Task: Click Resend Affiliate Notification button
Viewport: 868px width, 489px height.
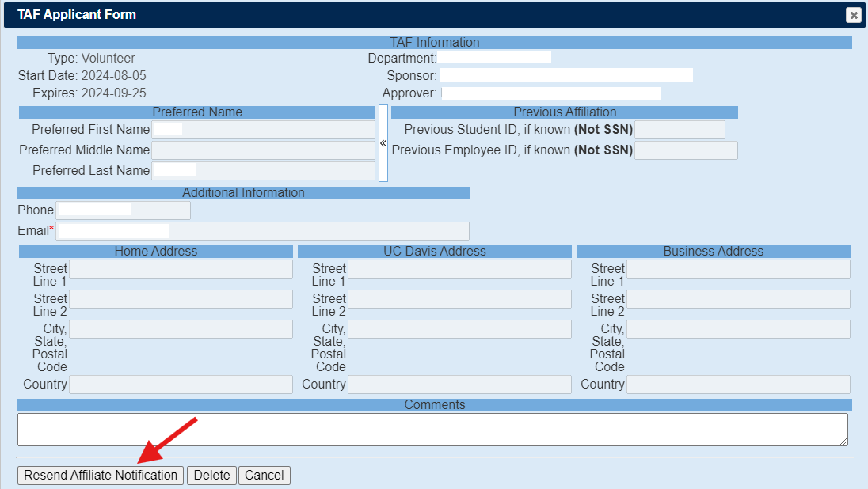Action: 101,475
